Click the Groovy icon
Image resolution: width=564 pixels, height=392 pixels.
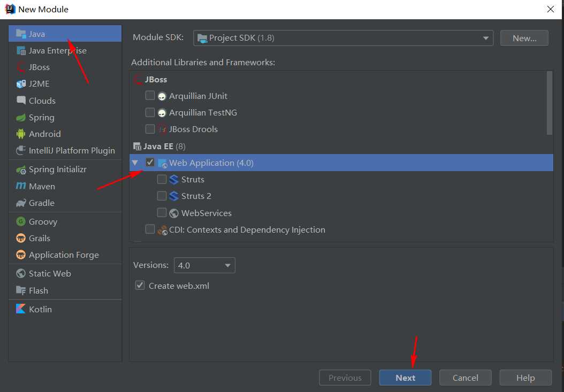(x=21, y=221)
